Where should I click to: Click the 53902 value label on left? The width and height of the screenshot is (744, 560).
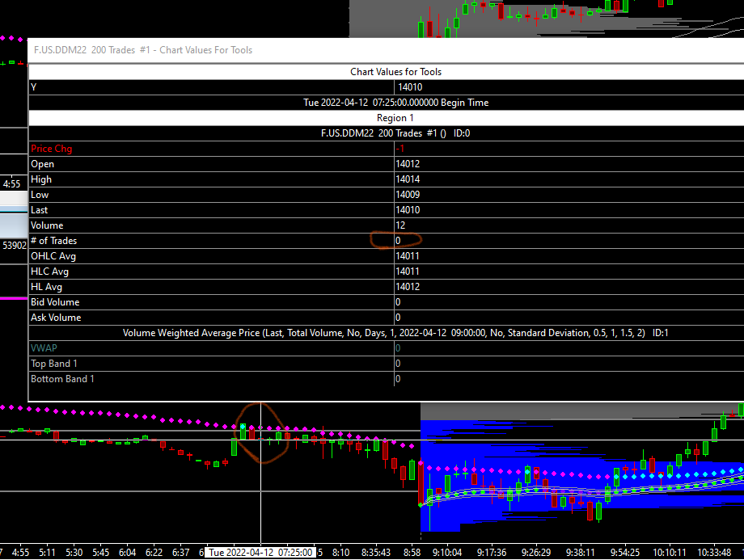[15, 245]
